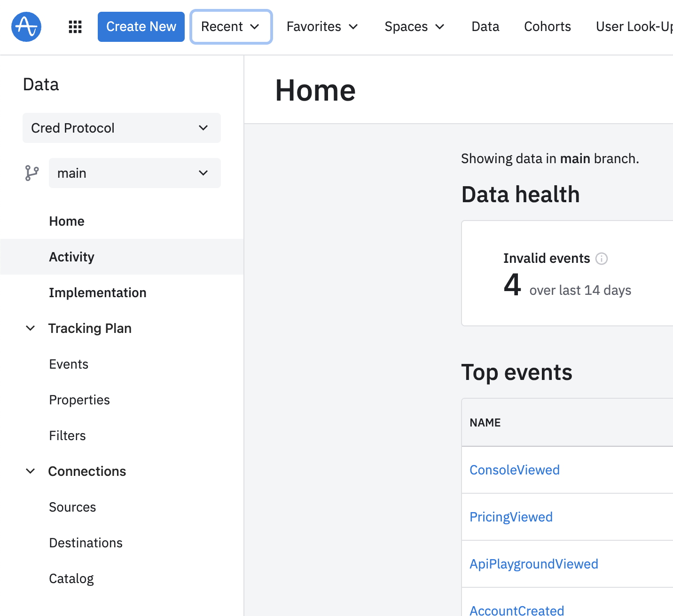Open Filters under Tracking Plan
The image size is (673, 616).
68,435
